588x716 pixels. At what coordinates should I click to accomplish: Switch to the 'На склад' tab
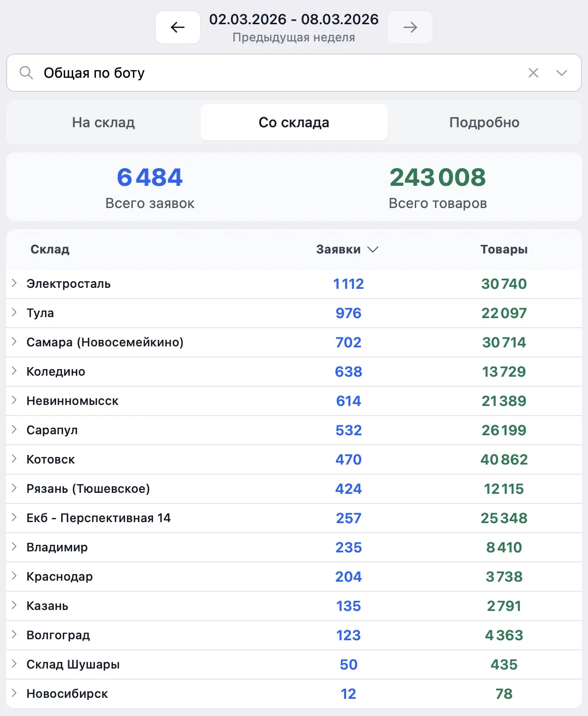[104, 122]
